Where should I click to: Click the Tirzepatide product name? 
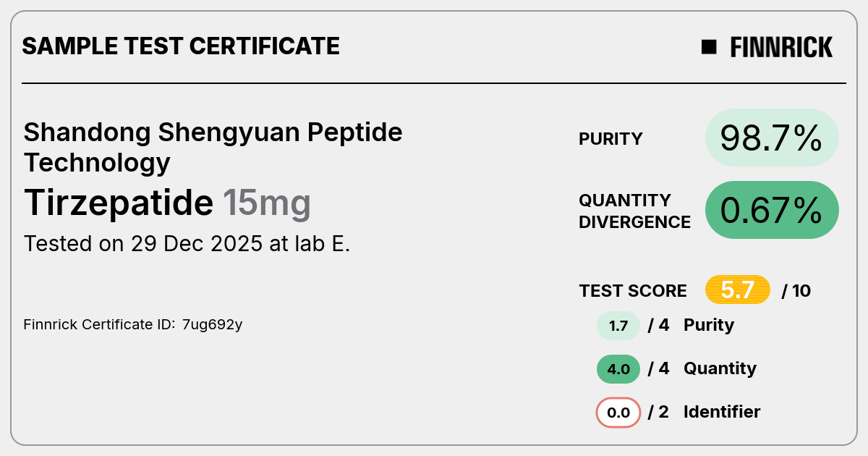(119, 203)
